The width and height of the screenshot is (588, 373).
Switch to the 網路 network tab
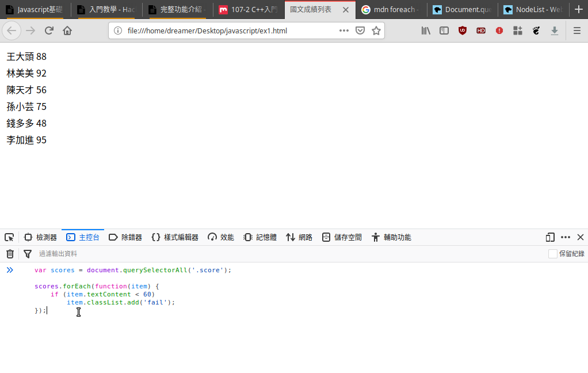[x=299, y=237]
